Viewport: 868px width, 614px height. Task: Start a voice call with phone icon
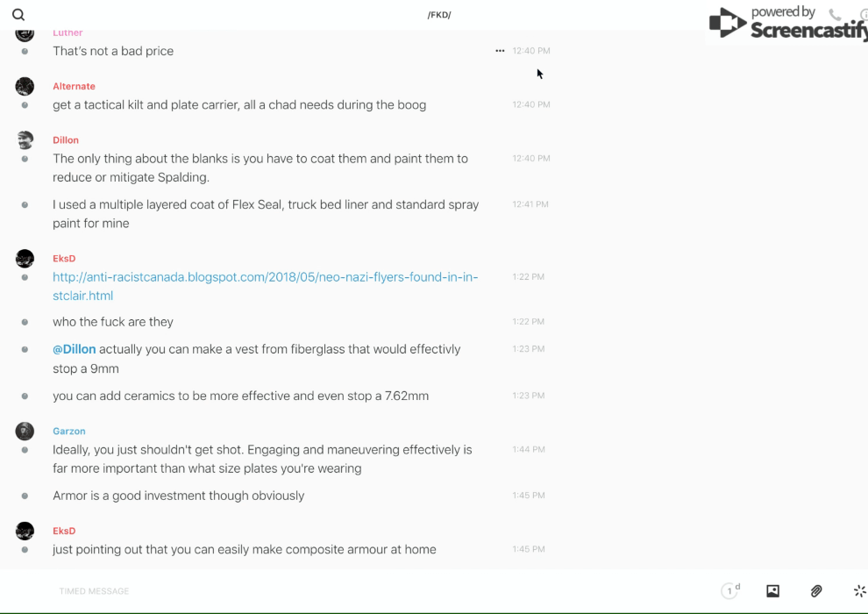(x=835, y=15)
